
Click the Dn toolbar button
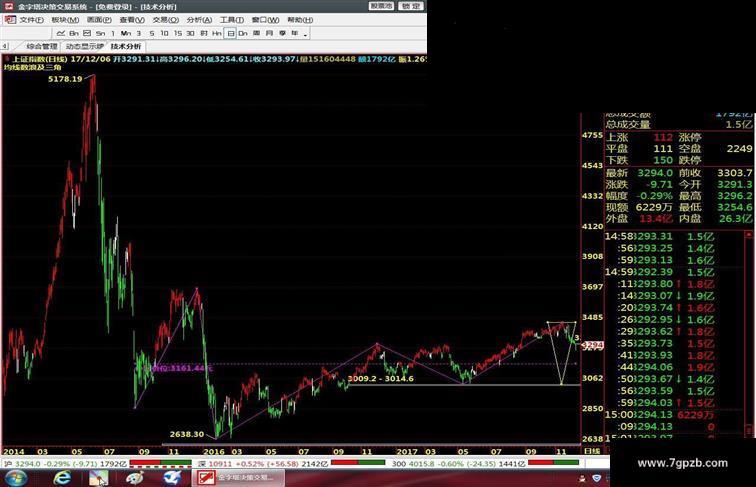pyautogui.click(x=243, y=33)
